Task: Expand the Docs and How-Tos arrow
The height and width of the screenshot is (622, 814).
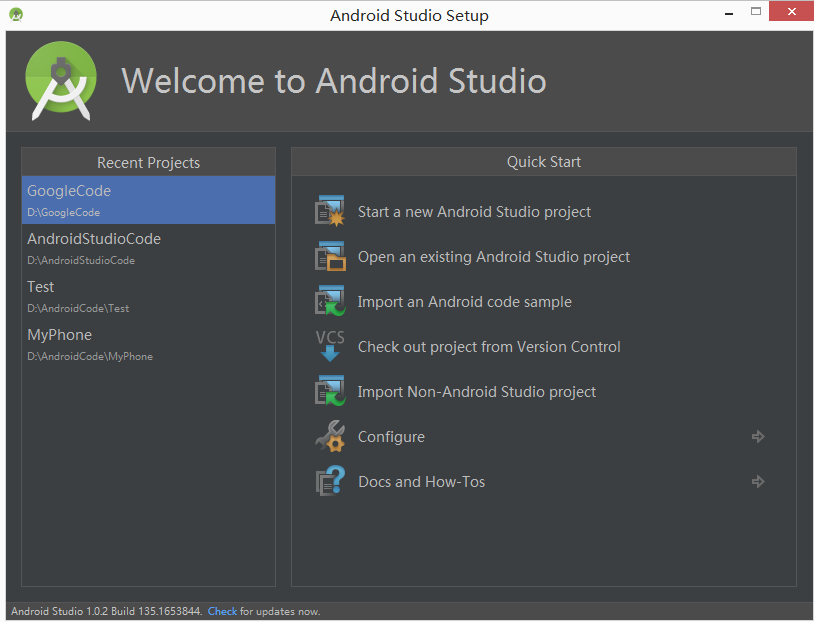Action: [x=758, y=482]
